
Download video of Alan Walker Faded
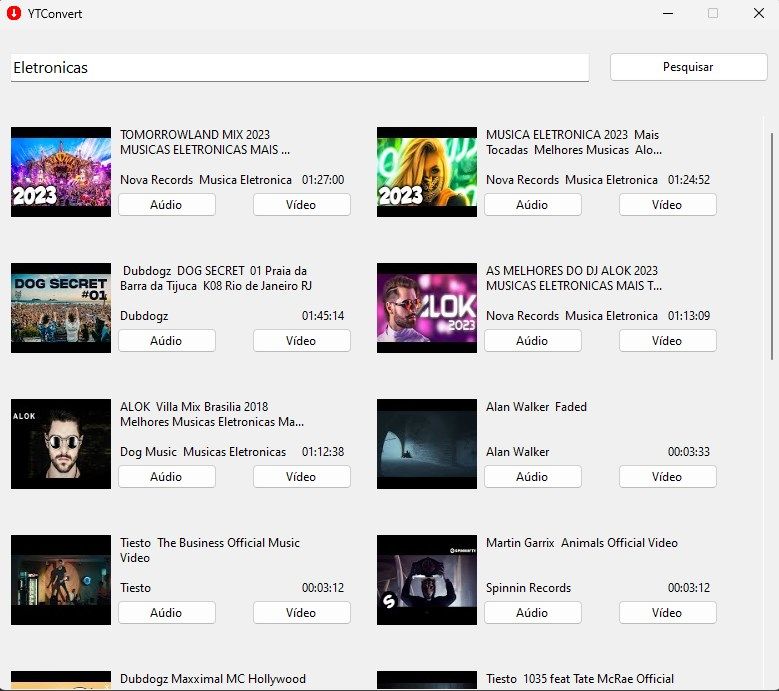point(667,477)
